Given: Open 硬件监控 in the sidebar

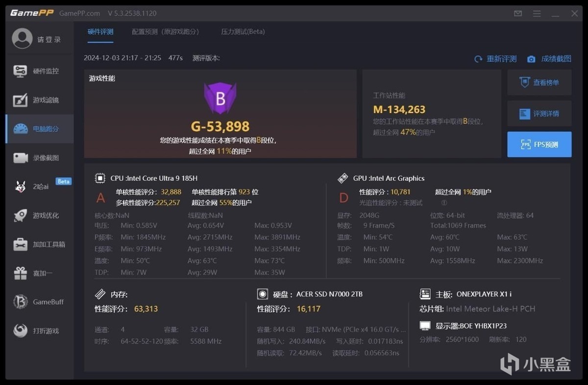Looking at the screenshot, I should (39, 71).
